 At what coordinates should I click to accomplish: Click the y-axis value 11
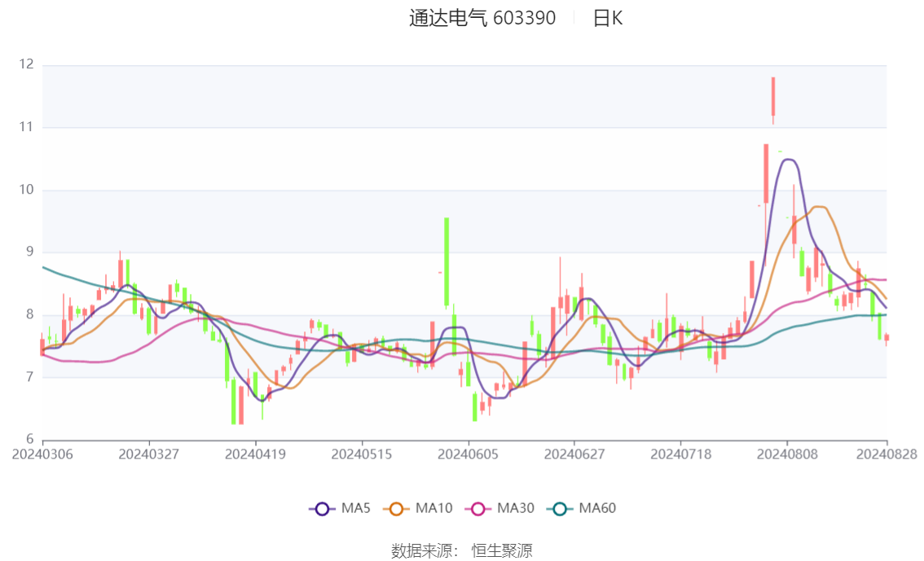[27, 126]
